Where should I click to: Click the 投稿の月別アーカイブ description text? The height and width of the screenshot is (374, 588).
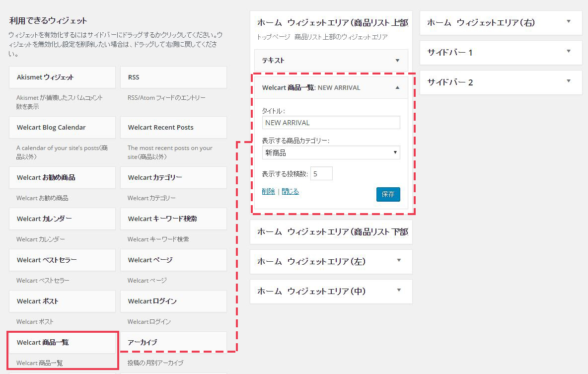tap(155, 363)
